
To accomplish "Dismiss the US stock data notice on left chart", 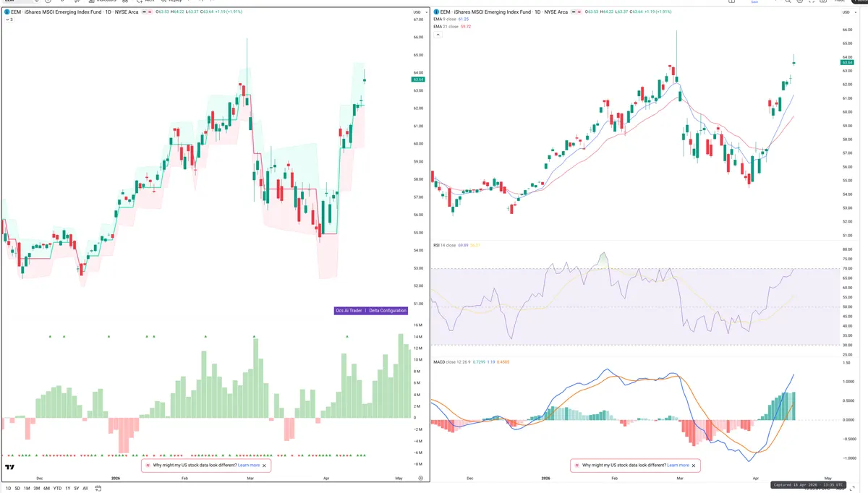I will point(265,466).
